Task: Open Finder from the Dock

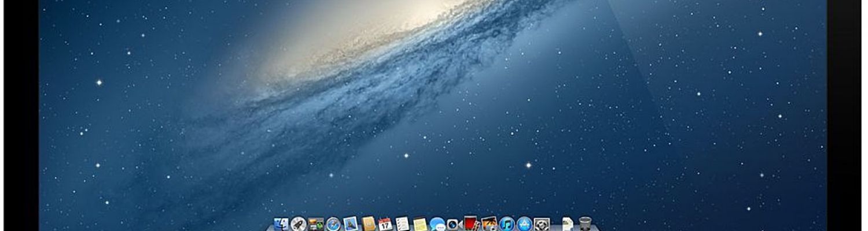Action: 282,224
